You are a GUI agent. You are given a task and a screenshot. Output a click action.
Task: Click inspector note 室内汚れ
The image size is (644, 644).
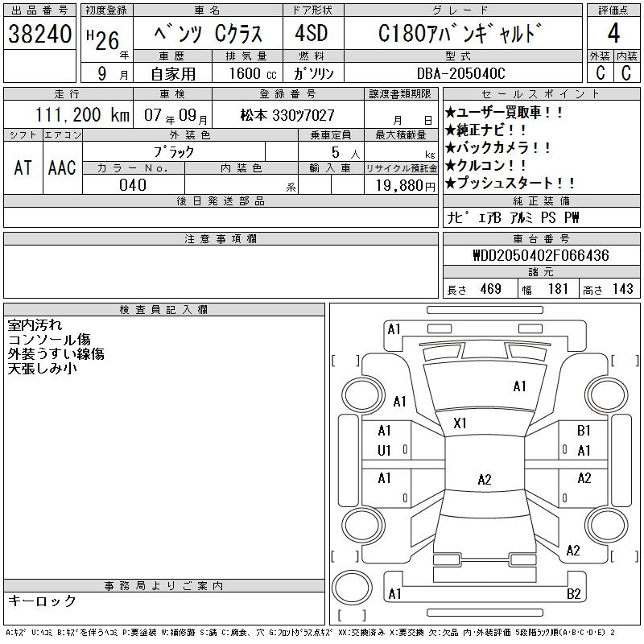coord(35,325)
